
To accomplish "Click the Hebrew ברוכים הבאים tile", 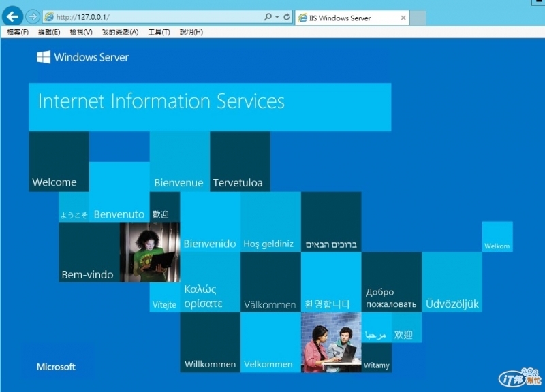I will (x=331, y=222).
